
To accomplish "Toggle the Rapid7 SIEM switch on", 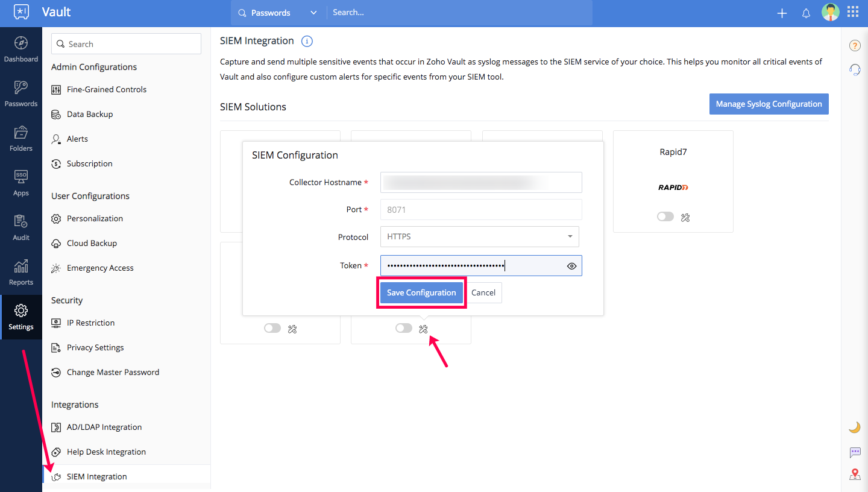I will (x=665, y=217).
